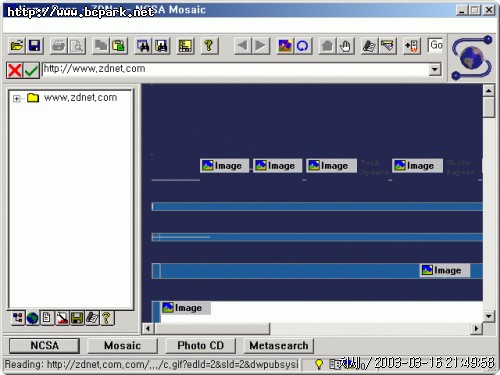
Task: Click the Mosaic spinning globe logo
Action: coord(472,57)
